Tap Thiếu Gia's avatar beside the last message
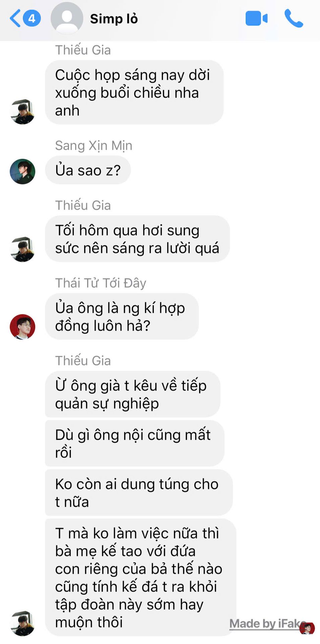Viewport: 320px width, 644px height. tap(22, 624)
